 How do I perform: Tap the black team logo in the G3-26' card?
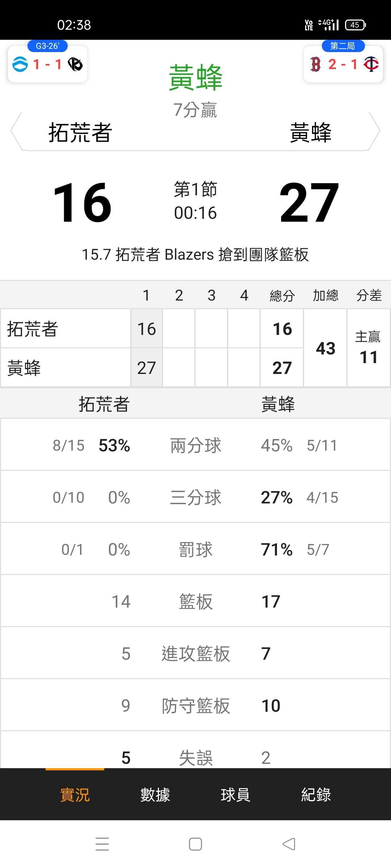pos(75,64)
